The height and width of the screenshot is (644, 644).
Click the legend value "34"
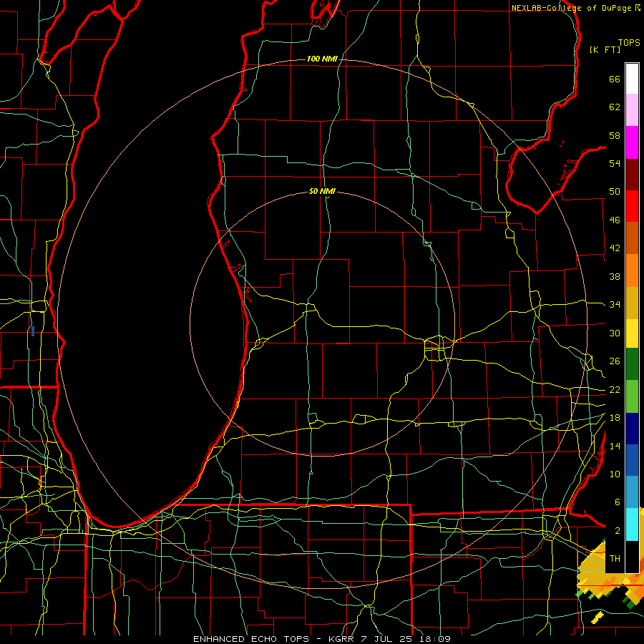tap(615, 305)
